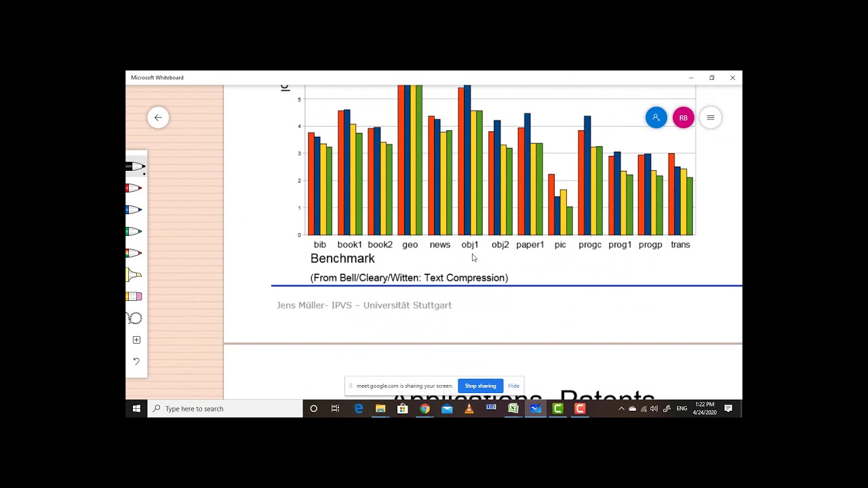The image size is (868, 488).
Task: Open the red Camtasia recorder taskbar icon
Action: [580, 409]
